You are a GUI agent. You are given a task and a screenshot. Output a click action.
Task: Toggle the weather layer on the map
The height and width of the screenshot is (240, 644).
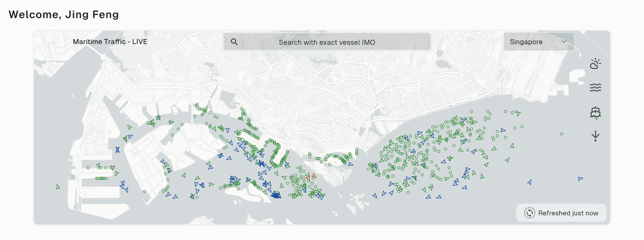click(596, 64)
